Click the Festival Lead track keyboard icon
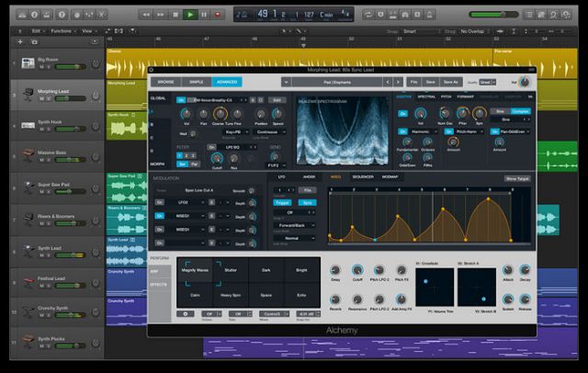The image size is (588, 373). coord(28,281)
